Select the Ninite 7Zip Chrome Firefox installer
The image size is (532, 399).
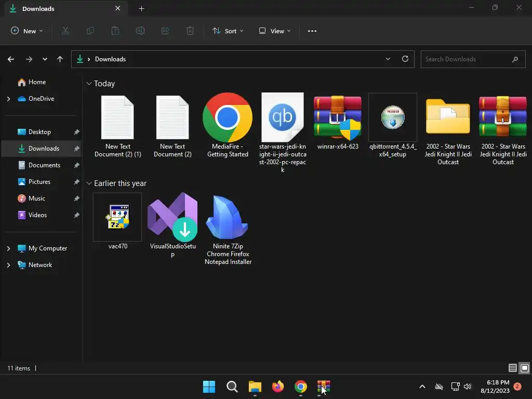tap(228, 229)
